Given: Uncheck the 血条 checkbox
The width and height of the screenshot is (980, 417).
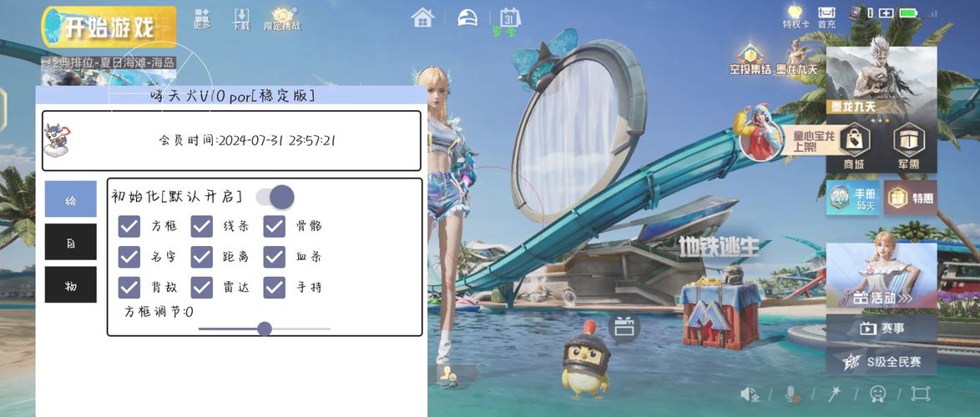Looking at the screenshot, I should (x=275, y=257).
